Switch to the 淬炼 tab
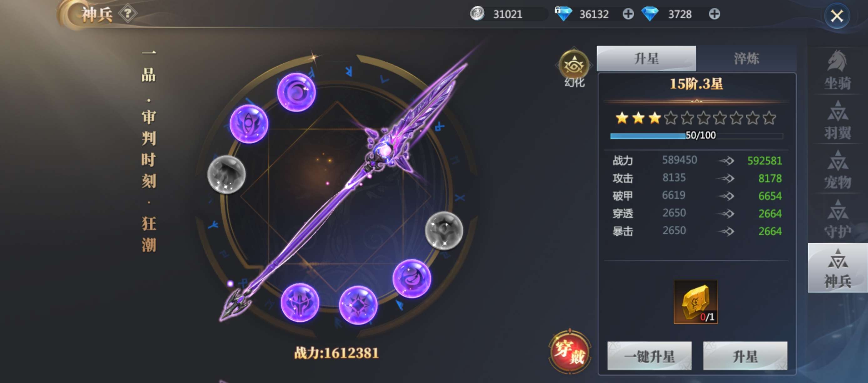868x383 pixels. point(746,59)
